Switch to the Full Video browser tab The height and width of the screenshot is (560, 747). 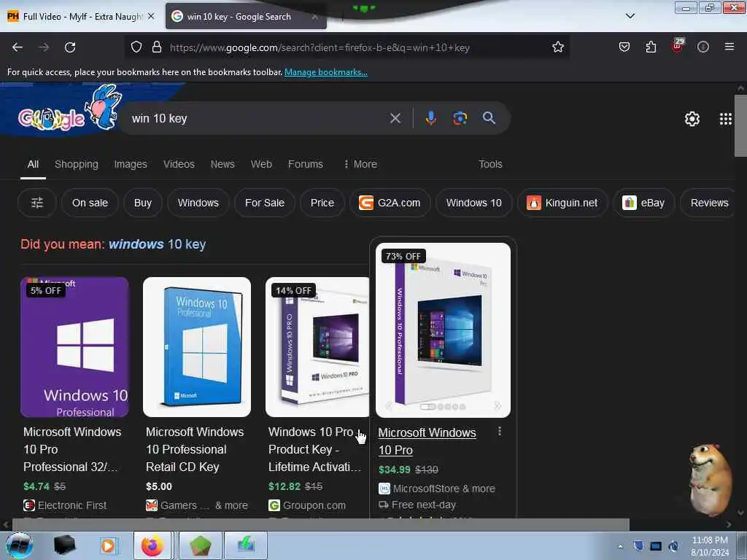[x=81, y=16]
